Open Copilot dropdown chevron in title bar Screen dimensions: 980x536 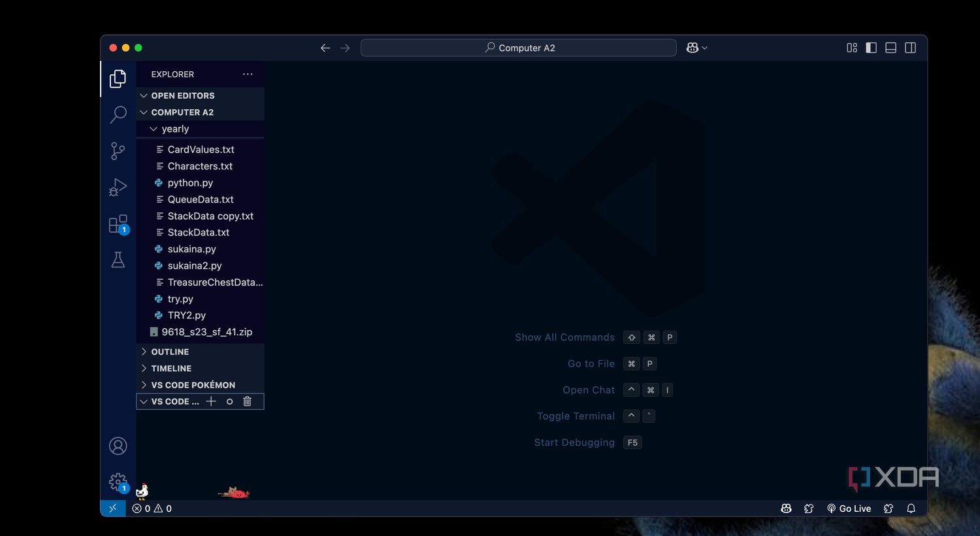[x=705, y=48]
